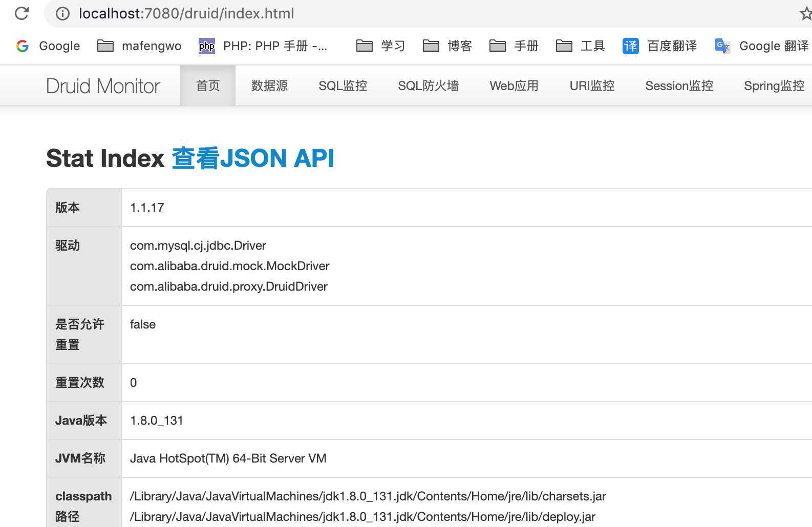Screen dimensions: 812x527
Task: View site information icon in address bar
Action: point(62,13)
